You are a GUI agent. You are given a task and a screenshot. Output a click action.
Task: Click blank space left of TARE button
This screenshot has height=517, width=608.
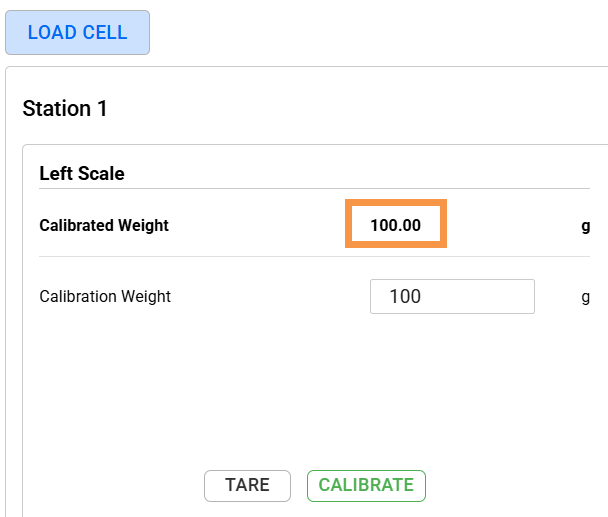[x=120, y=486]
